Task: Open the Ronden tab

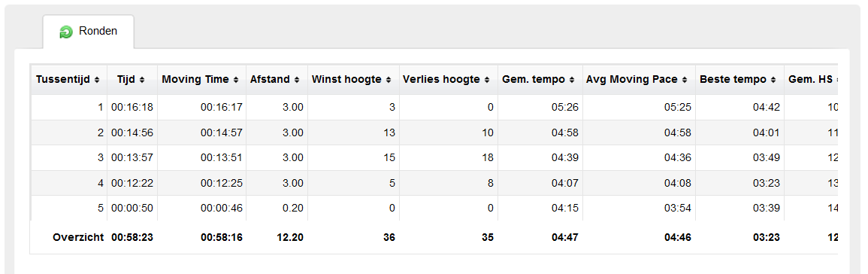Action: click(89, 32)
